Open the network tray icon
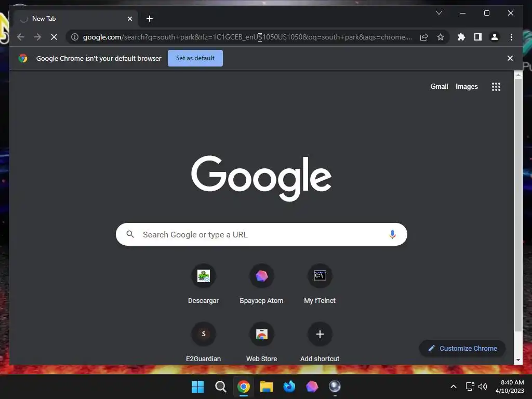The image size is (532, 399). click(470, 387)
